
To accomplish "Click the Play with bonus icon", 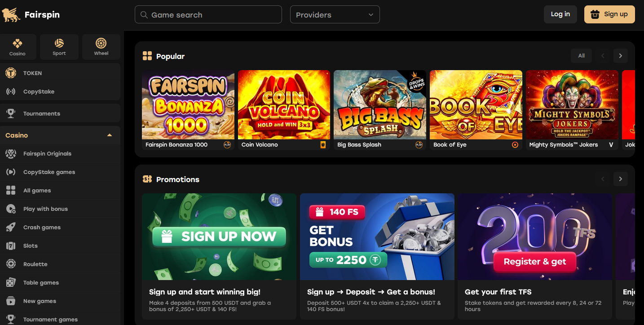I will [x=11, y=209].
